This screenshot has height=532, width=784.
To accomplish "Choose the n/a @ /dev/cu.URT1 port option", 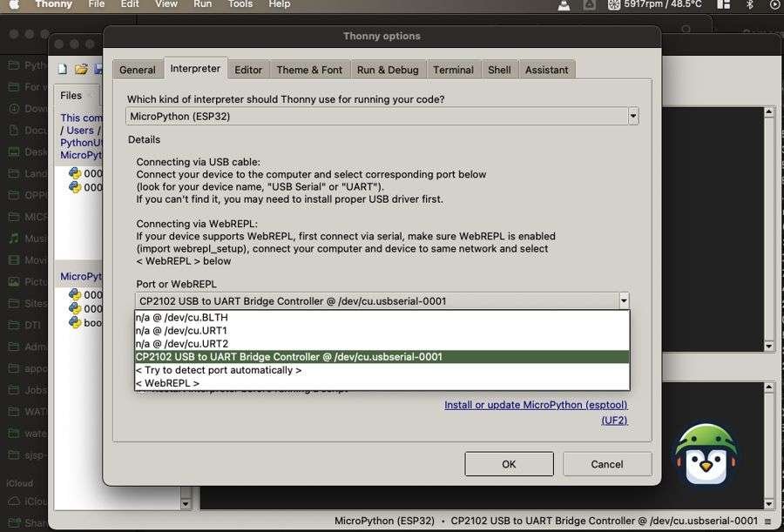I will click(382, 331).
